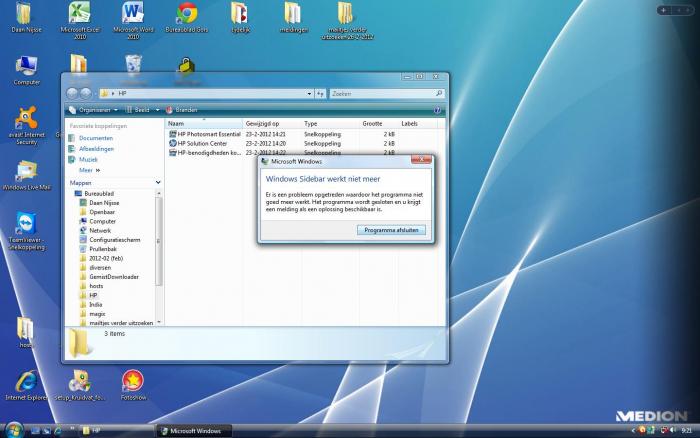This screenshot has height=438, width=700.
Task: Select the Microsoft Windows taskbar button
Action: 195,431
